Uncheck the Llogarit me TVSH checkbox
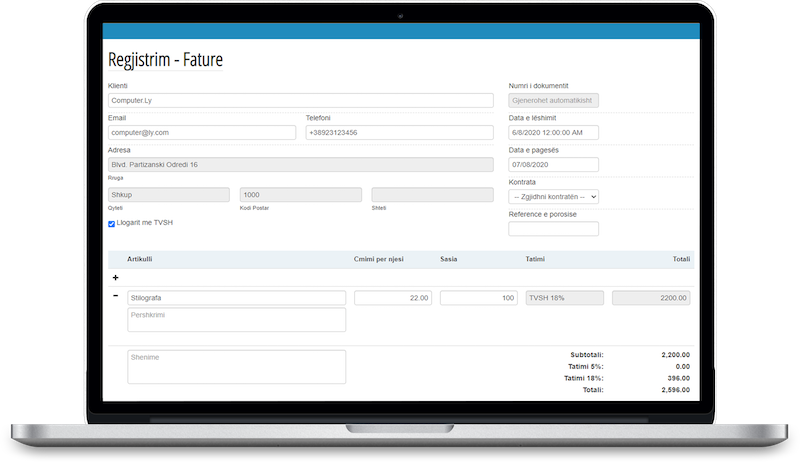800x462 pixels. point(111,223)
